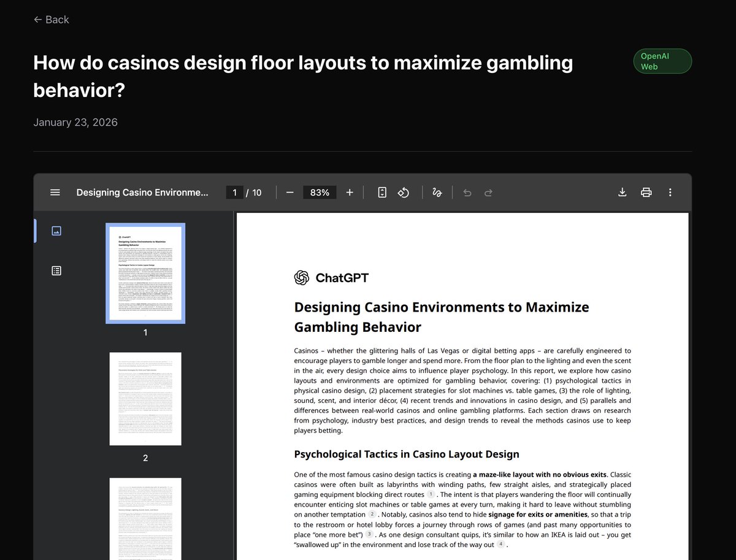Click the 83% zoom level field
Screen dimensions: 736x560
click(320, 193)
